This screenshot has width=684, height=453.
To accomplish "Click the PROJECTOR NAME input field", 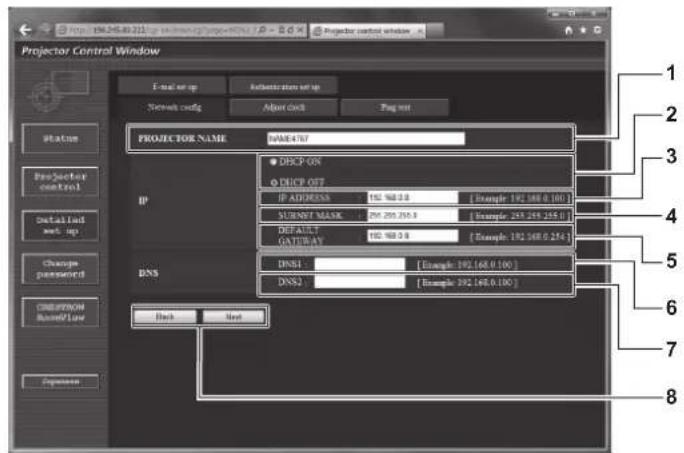I will [366, 138].
